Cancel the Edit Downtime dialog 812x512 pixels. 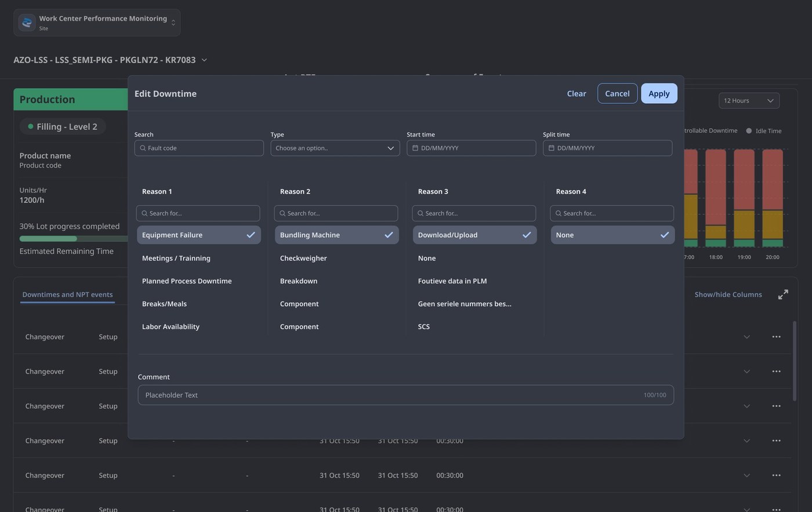617,93
